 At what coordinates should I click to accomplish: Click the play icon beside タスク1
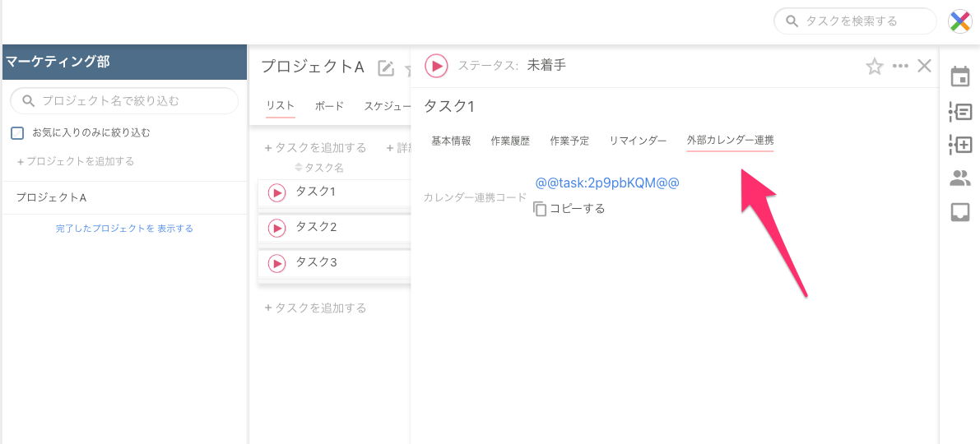(x=276, y=193)
